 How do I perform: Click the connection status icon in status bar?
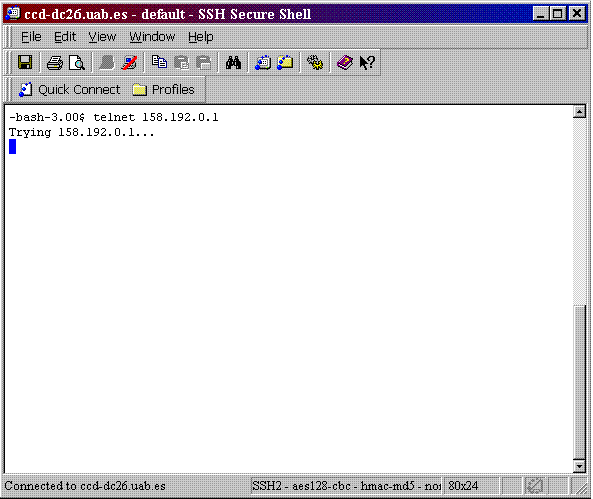click(x=534, y=486)
